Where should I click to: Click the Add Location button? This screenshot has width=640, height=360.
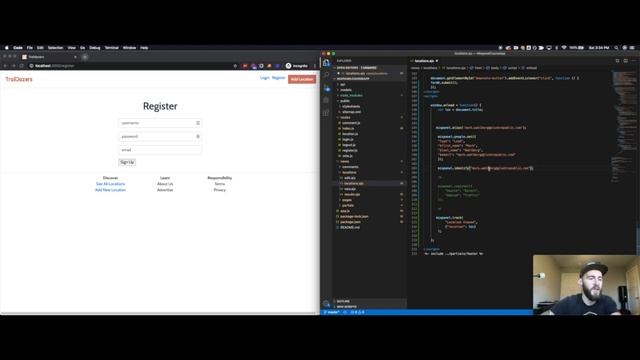tap(302, 79)
